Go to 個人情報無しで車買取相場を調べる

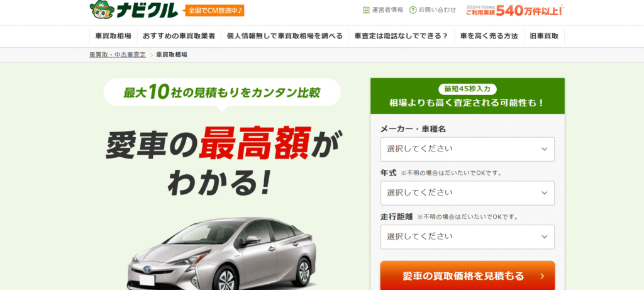[285, 36]
